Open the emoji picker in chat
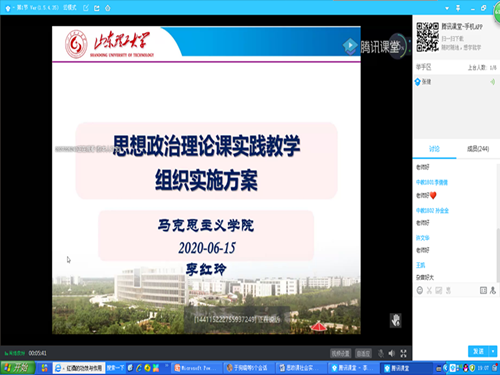The width and height of the screenshot is (500, 375). [420, 290]
